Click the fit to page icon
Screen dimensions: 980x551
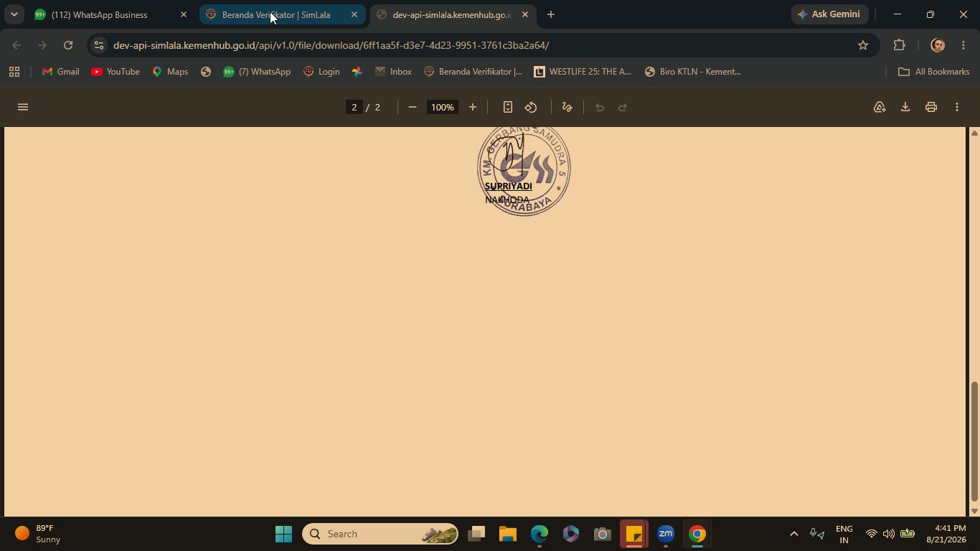(x=507, y=107)
